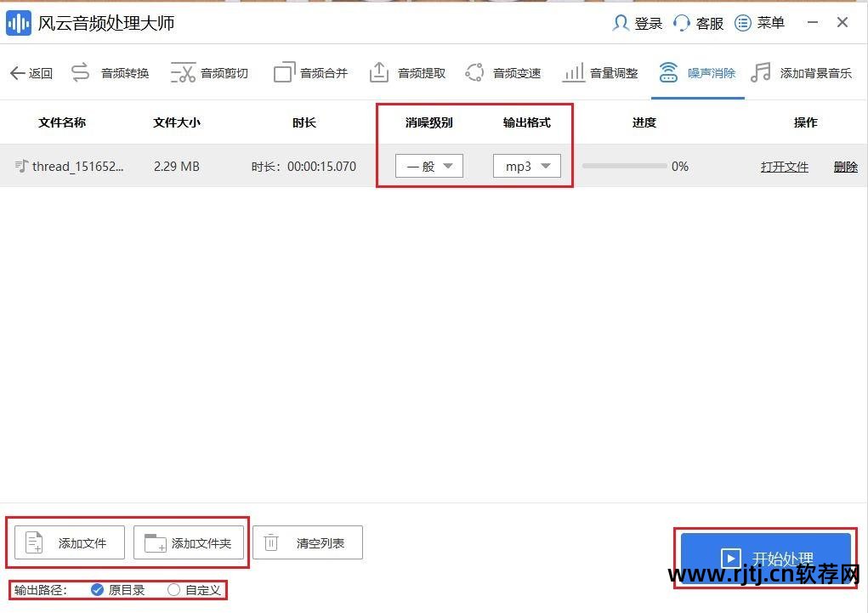The image size is (868, 613).
Task: Select 原目录 output path radio
Action: [x=98, y=590]
